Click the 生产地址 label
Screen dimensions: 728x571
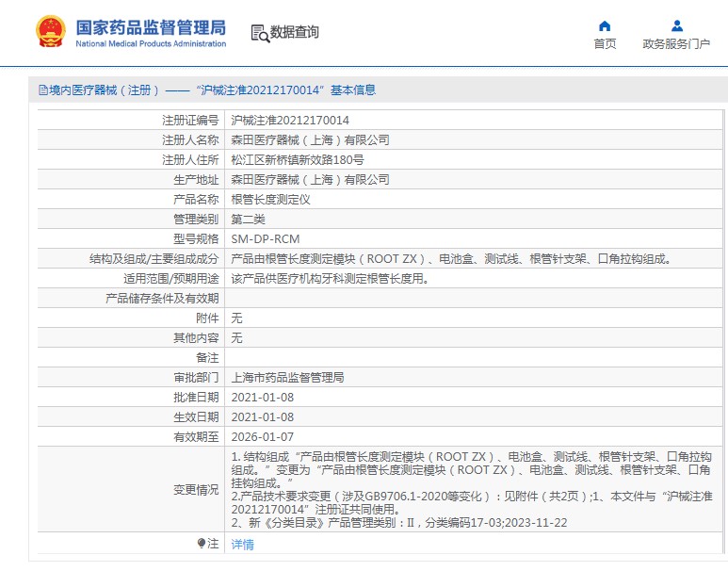pyautogui.click(x=196, y=179)
